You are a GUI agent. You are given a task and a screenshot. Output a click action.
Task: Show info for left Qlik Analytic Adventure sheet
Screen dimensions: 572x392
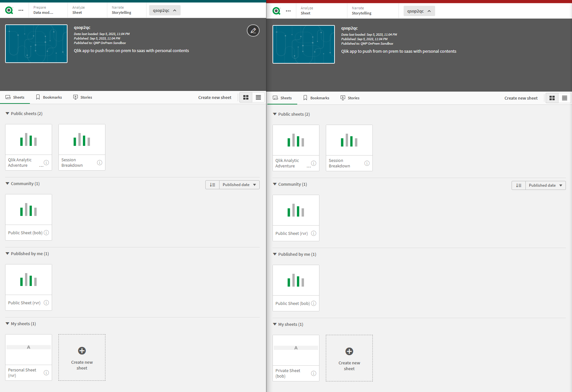[46, 163]
